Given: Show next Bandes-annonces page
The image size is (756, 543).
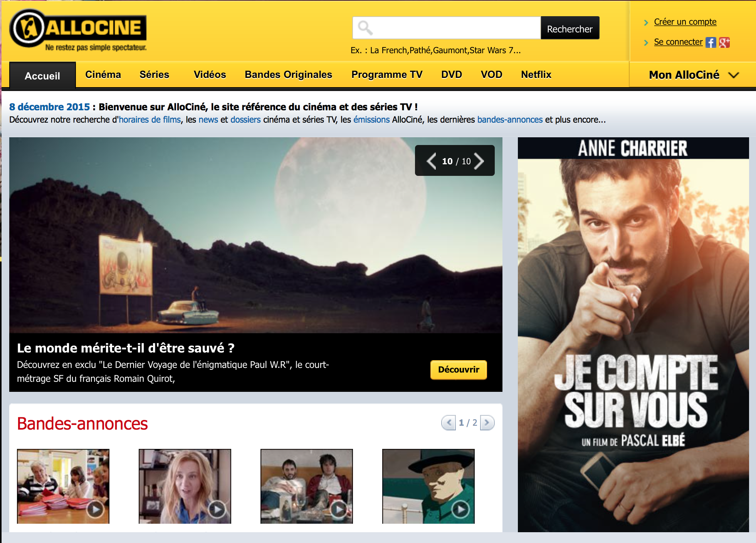Looking at the screenshot, I should [x=487, y=423].
